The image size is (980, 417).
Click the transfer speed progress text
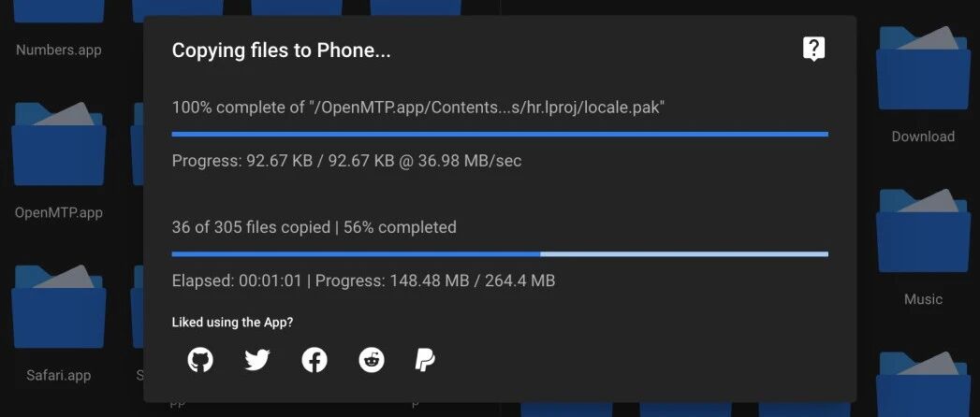(x=347, y=161)
